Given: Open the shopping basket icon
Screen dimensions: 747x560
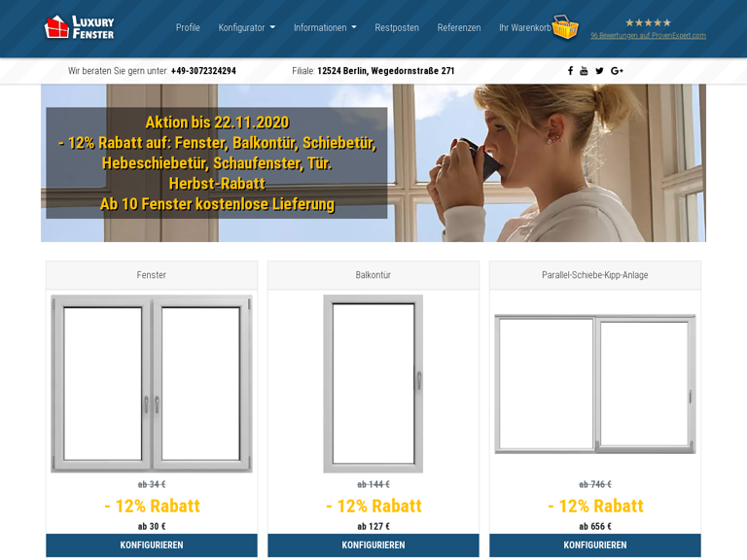Looking at the screenshot, I should coord(565,27).
